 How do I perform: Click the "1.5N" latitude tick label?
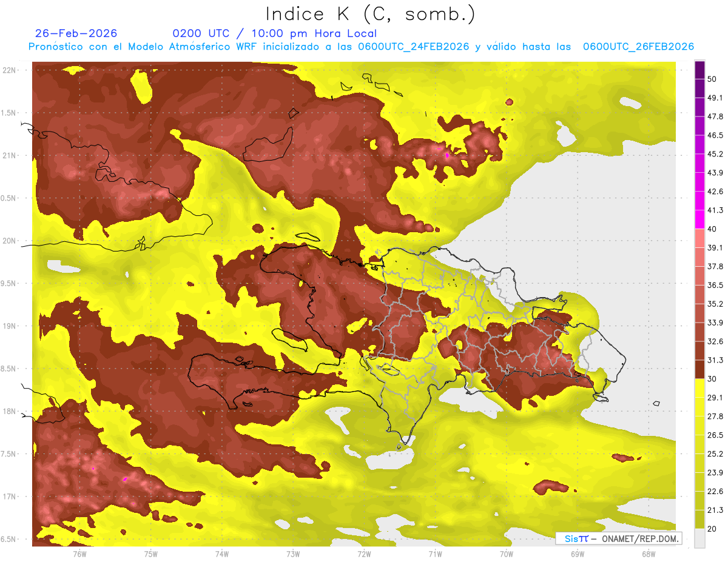click(x=9, y=113)
